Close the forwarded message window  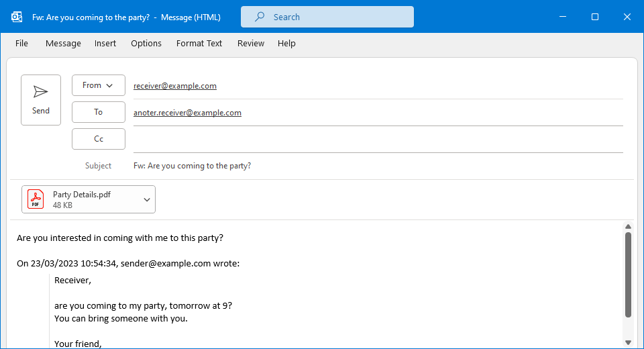coord(627,17)
